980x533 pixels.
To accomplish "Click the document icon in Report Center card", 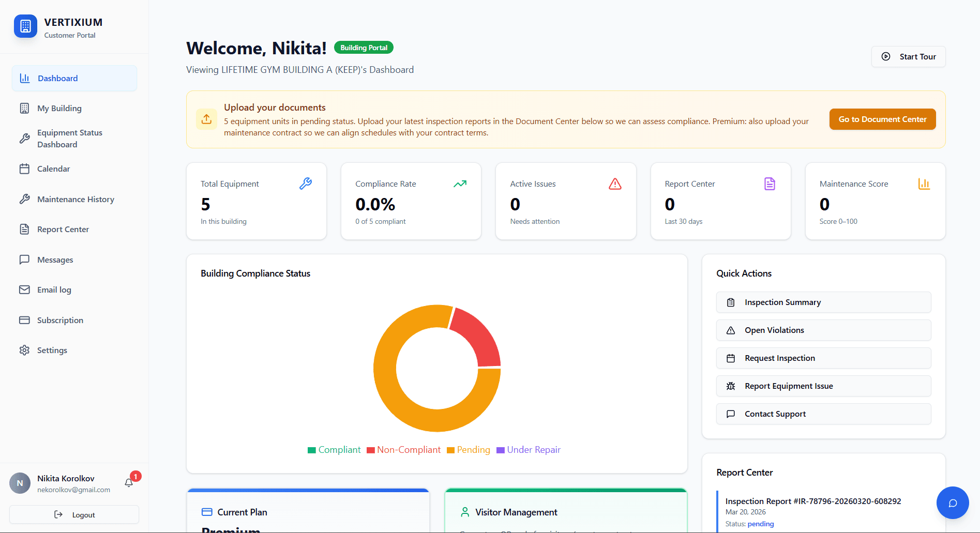I will [770, 184].
